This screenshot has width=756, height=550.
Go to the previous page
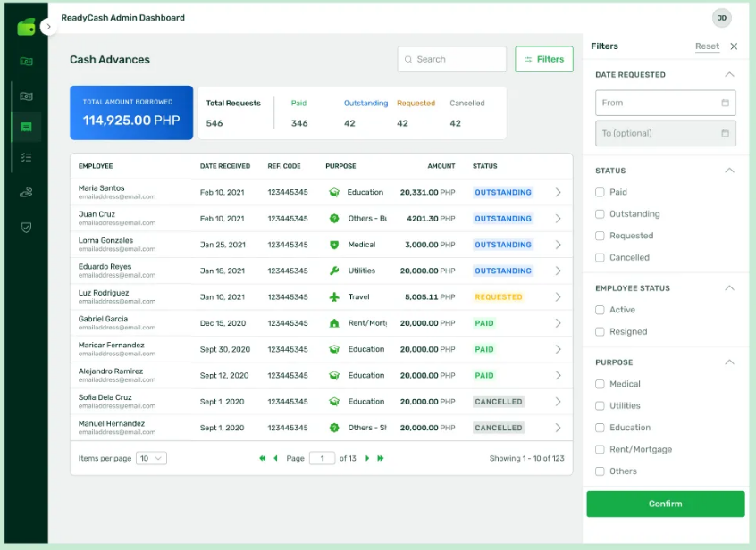276,458
